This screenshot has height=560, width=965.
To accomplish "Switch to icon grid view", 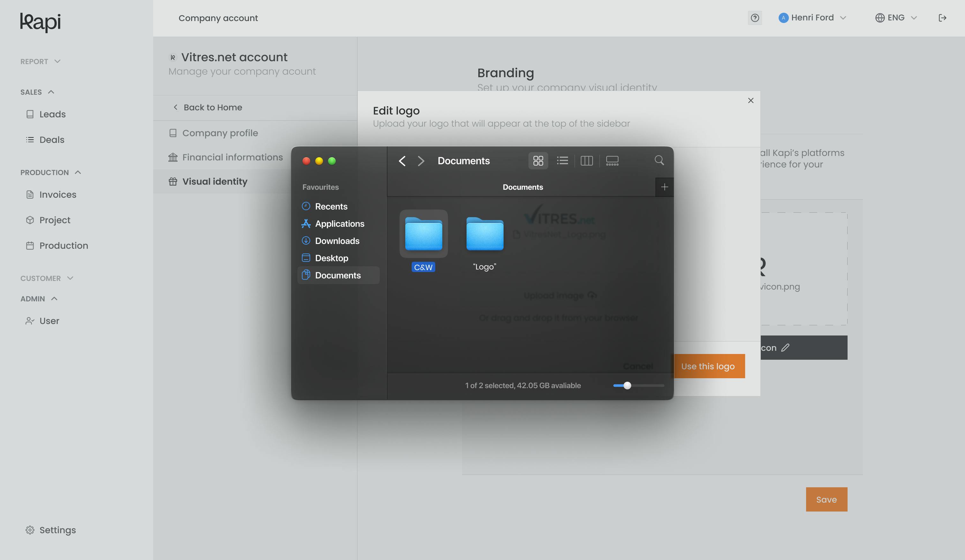I will (538, 161).
